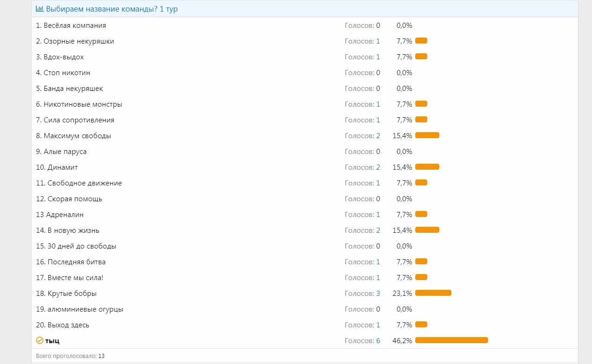Click the longest orange bar for тыц
Viewport: 592px width, 364px height.
451,340
